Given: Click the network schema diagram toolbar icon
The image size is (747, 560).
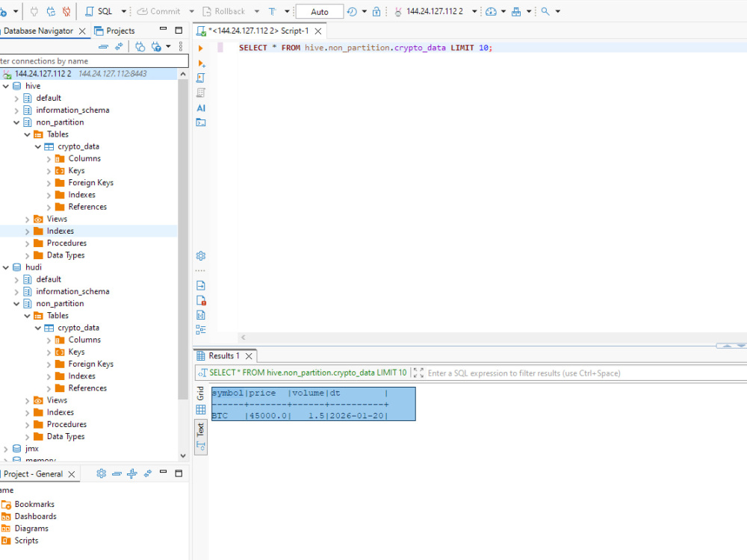Looking at the screenshot, I should 516,11.
